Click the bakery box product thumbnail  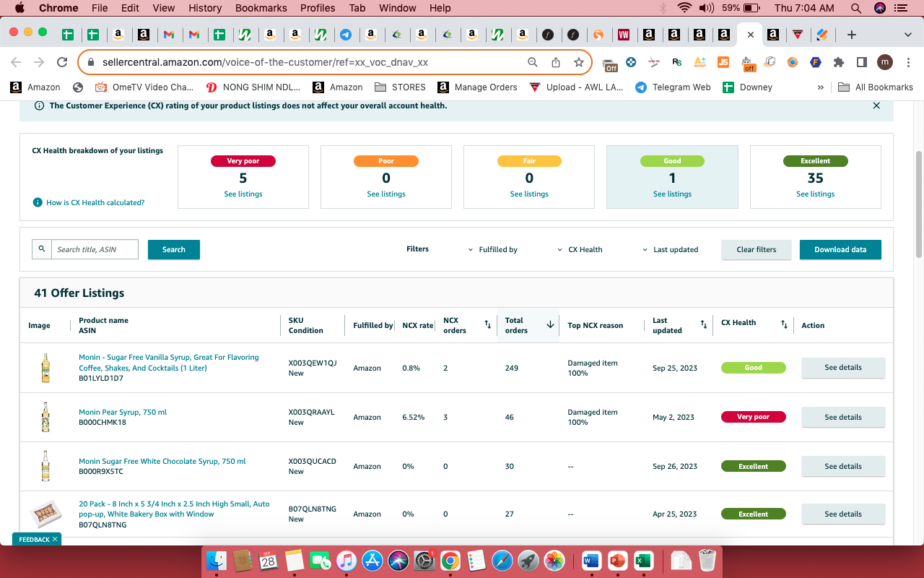tap(45, 514)
